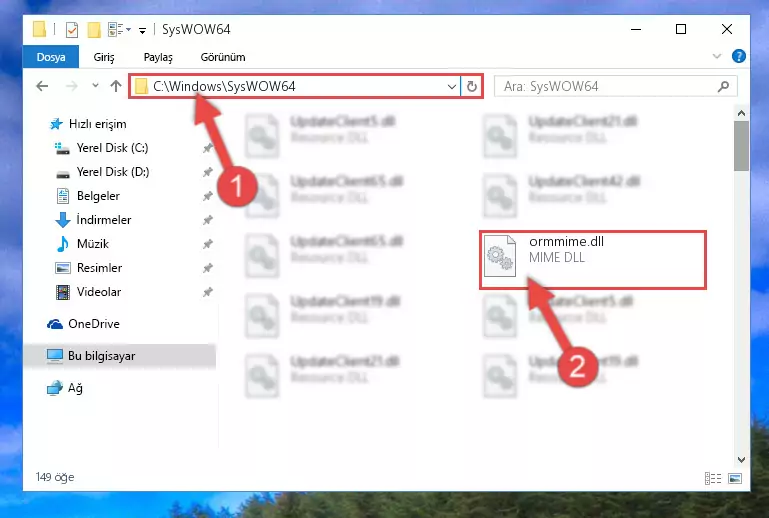Screen dimensions: 769x518
Task: Open Yerel Disk (D:) in the sidebar
Action: (x=113, y=172)
